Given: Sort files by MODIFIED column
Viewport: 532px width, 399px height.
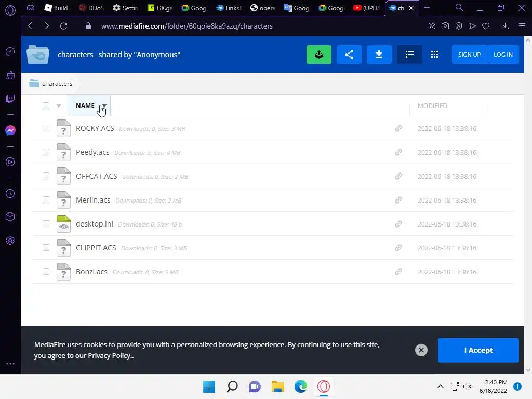Looking at the screenshot, I should tap(432, 105).
